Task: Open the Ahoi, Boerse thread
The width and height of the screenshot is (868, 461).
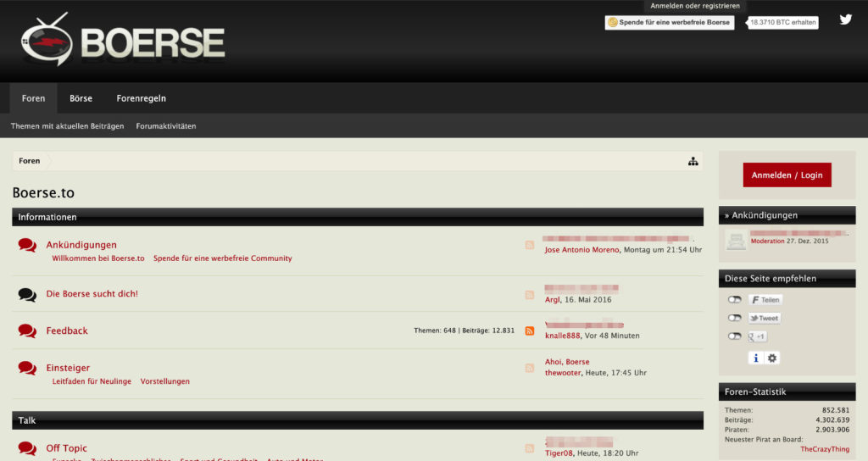Action: click(x=567, y=362)
